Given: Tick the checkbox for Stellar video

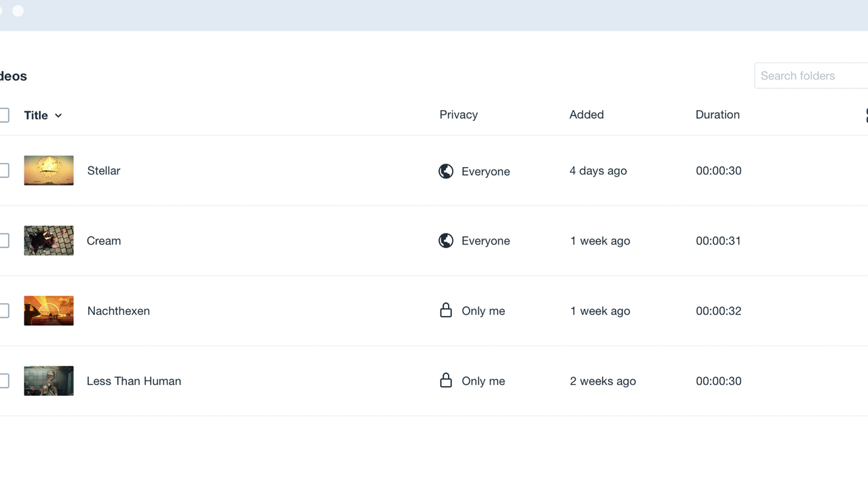Looking at the screenshot, I should point(3,170).
